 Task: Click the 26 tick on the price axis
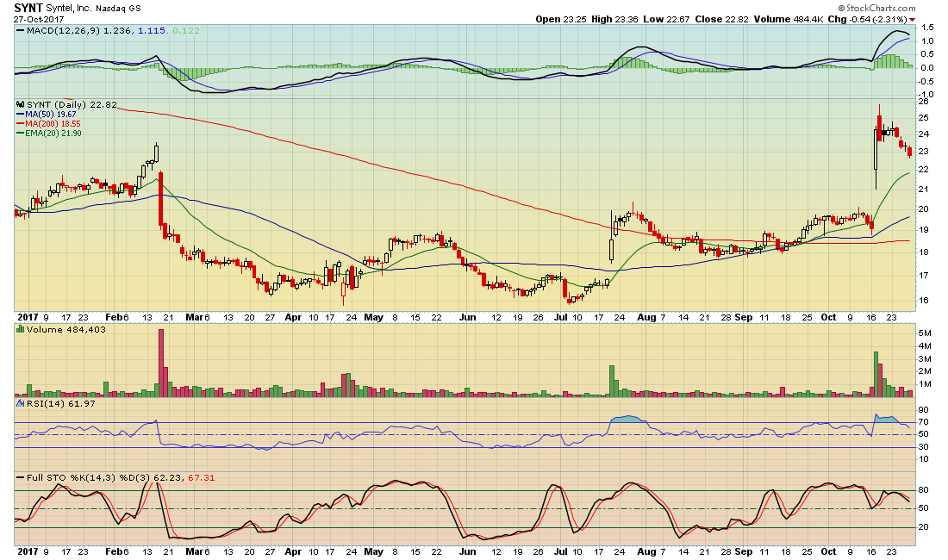tap(923, 102)
